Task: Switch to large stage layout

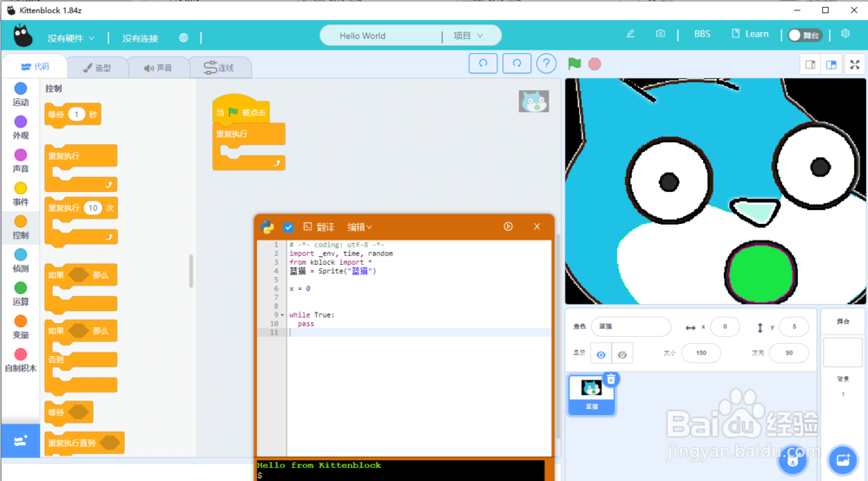Action: pyautogui.click(x=832, y=65)
